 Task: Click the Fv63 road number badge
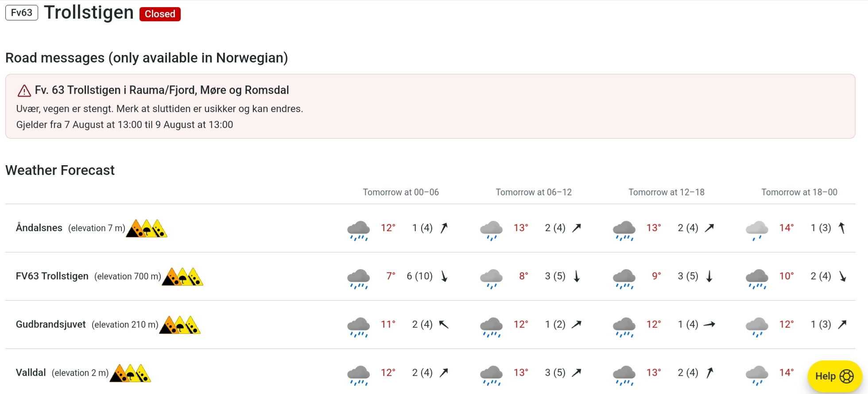tap(22, 13)
